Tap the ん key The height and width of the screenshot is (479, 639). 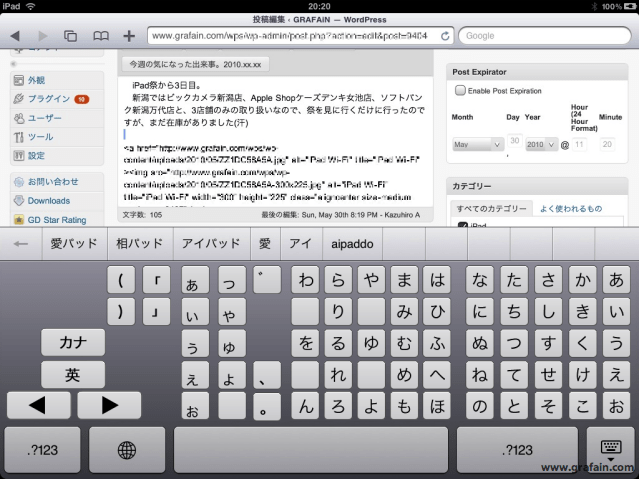(305, 406)
